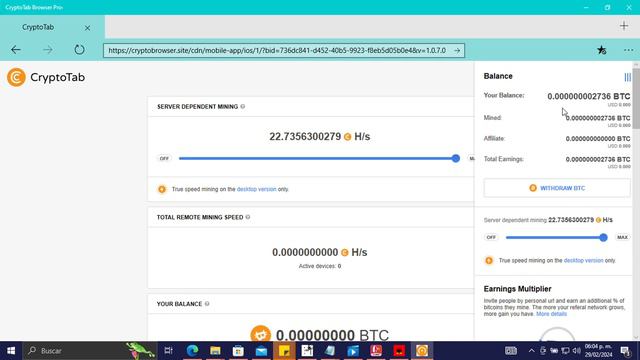
Task: Show hidden system tray icons
Action: 531,351
